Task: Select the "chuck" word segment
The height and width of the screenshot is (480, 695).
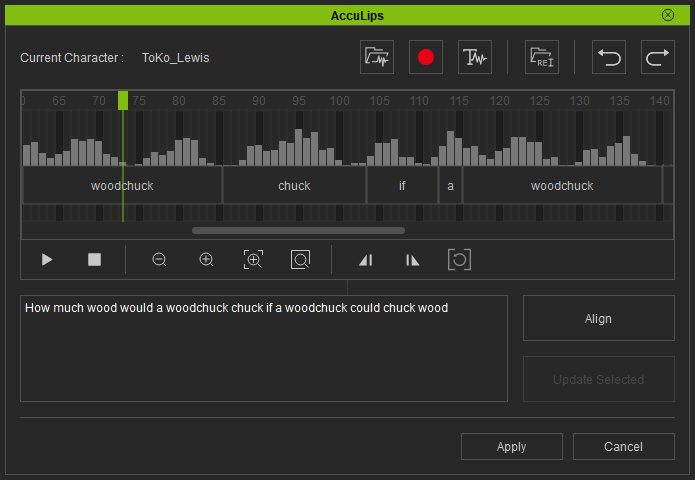Action: [x=294, y=186]
